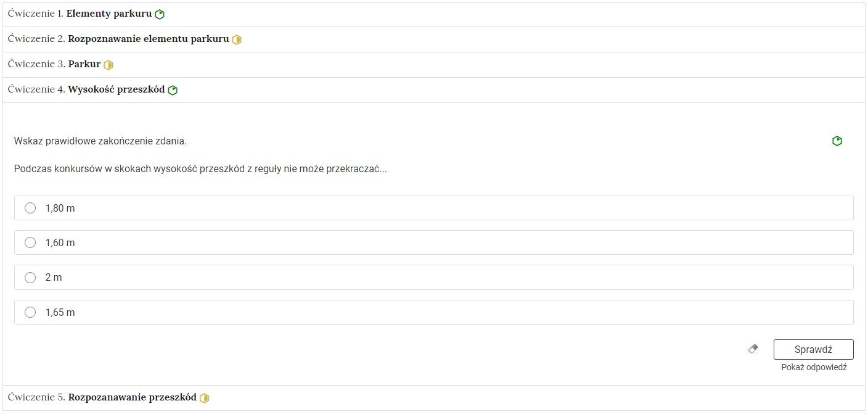Click the eraser icon to clear answer

point(753,349)
